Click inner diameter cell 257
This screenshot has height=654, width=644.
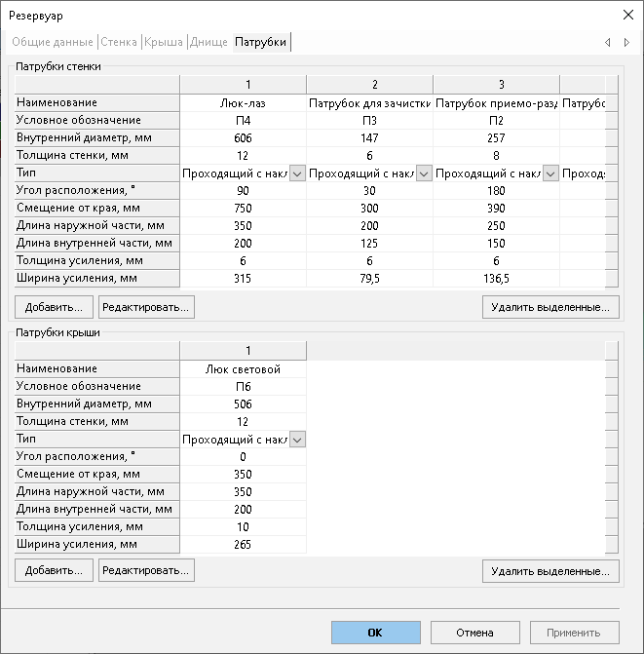pyautogui.click(x=497, y=138)
